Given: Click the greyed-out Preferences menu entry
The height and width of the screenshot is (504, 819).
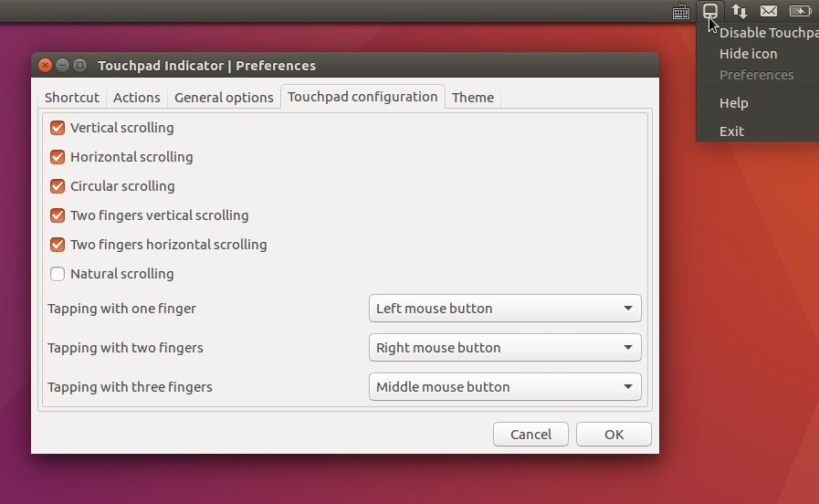Looking at the screenshot, I should (758, 75).
